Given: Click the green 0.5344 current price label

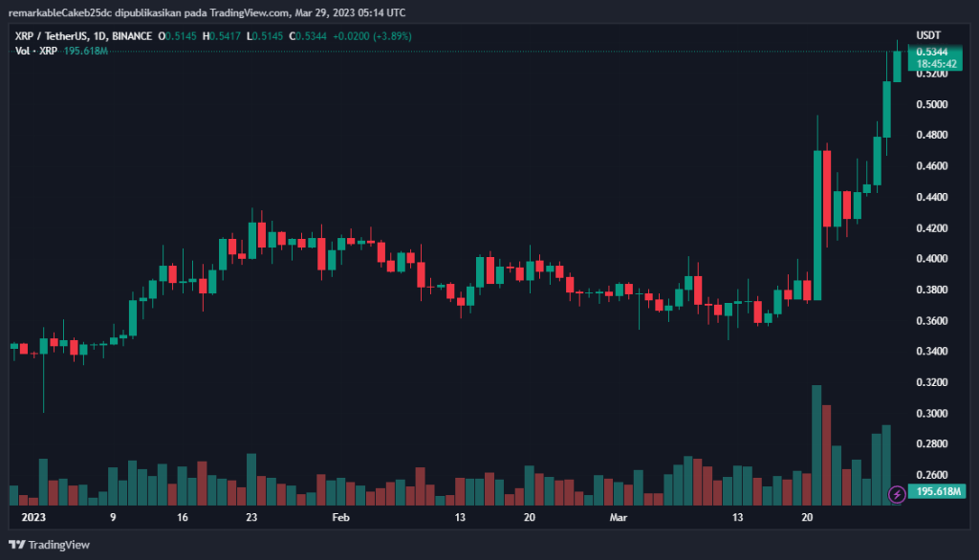Looking at the screenshot, I should (932, 52).
